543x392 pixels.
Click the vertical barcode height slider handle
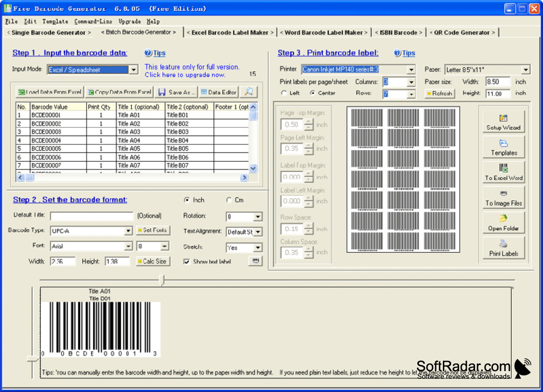coord(33,359)
